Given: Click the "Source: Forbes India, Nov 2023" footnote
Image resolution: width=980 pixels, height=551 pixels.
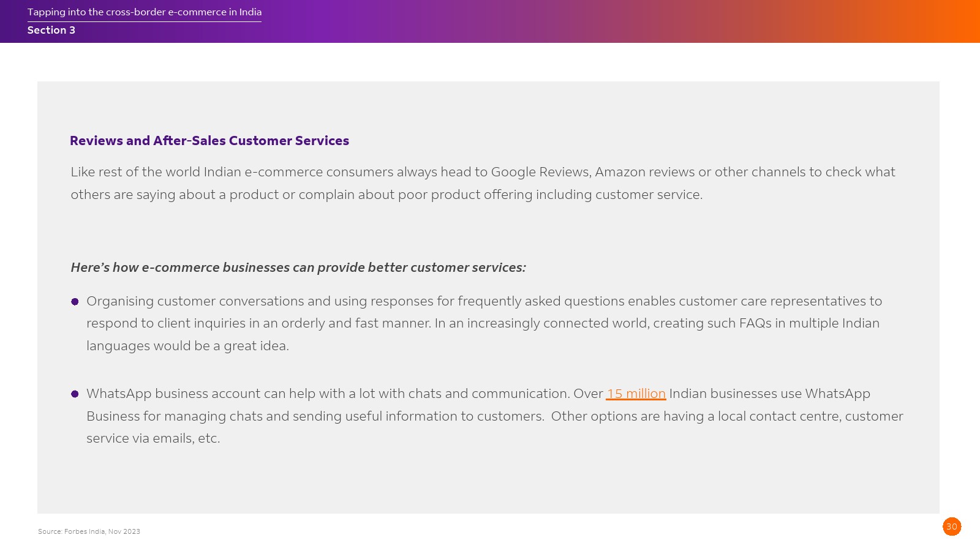Looking at the screenshot, I should [89, 531].
